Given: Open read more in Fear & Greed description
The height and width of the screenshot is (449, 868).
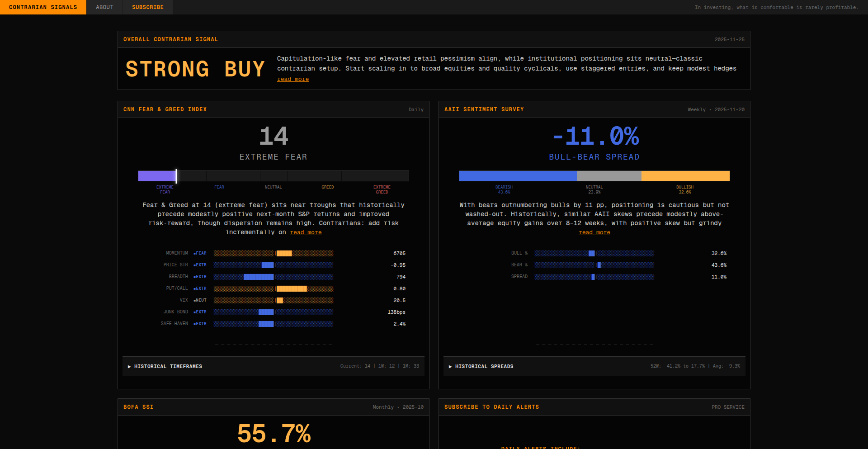Looking at the screenshot, I should [306, 232].
